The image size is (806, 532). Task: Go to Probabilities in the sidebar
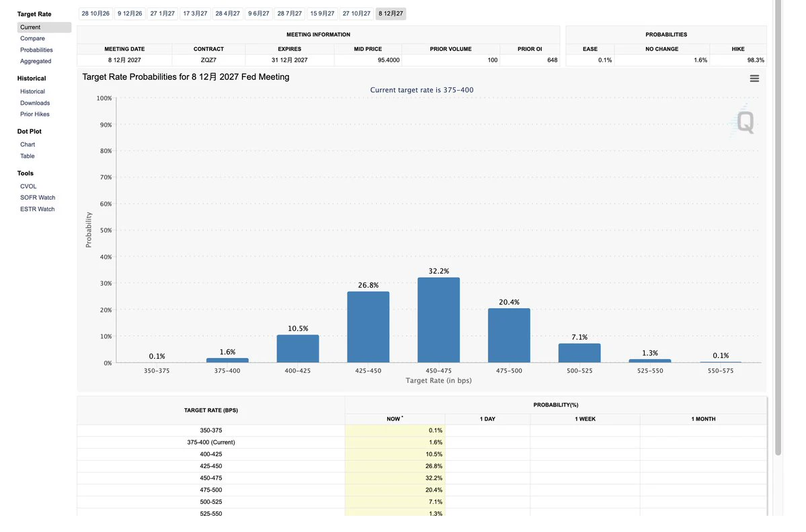coord(36,50)
